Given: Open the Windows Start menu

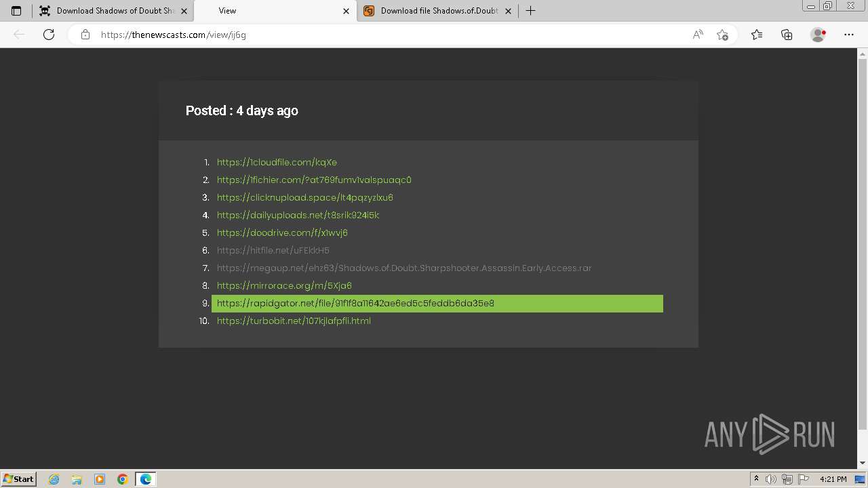Looking at the screenshot, I should pyautogui.click(x=18, y=479).
